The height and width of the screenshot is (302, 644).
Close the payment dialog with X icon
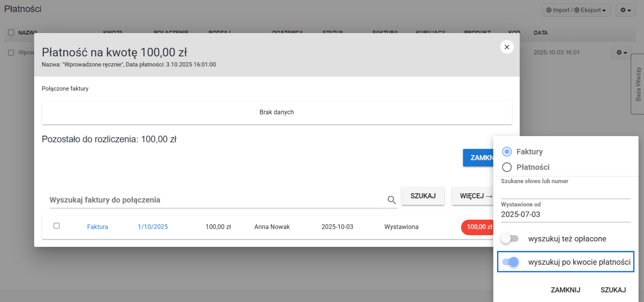click(x=507, y=47)
